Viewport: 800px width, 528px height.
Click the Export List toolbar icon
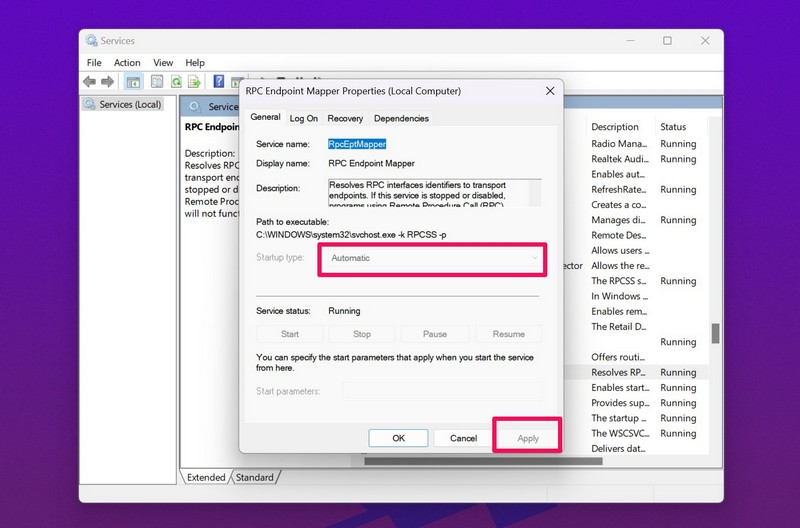click(x=195, y=81)
